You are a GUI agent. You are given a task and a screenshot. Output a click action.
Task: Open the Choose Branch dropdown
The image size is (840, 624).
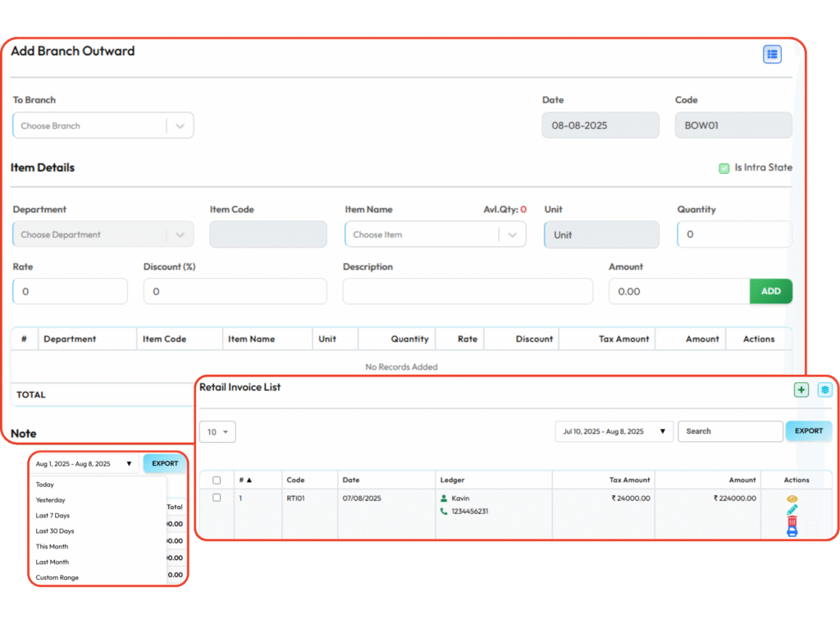tap(103, 126)
